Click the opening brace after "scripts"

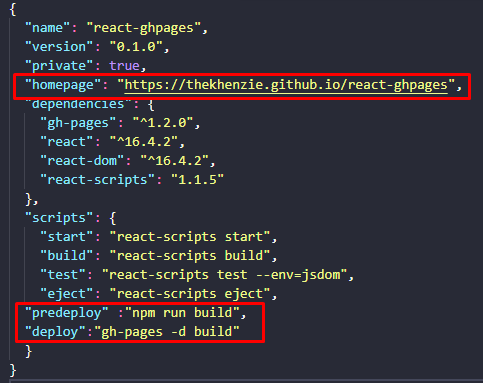coord(113,218)
